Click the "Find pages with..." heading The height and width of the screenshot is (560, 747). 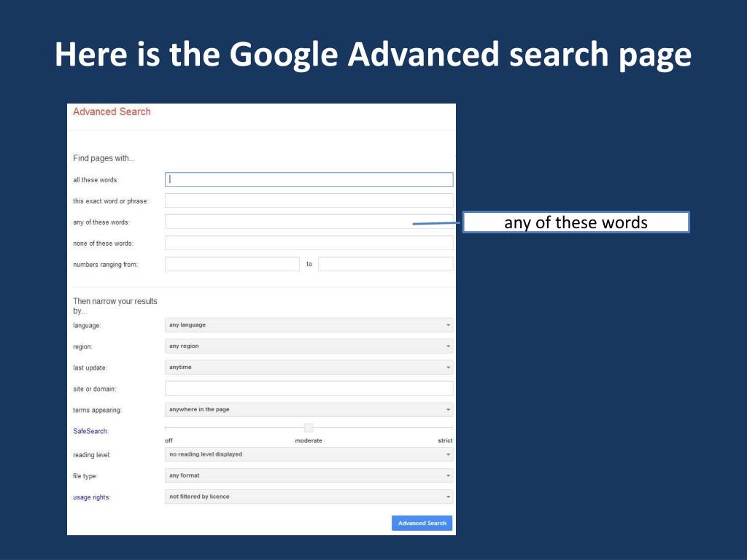[104, 158]
